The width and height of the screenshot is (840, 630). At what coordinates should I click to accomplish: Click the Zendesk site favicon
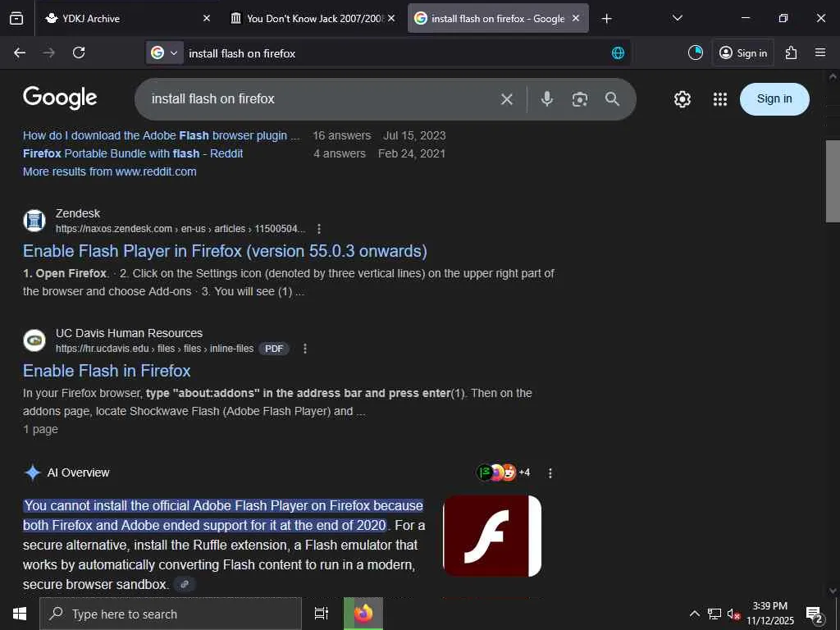(34, 220)
